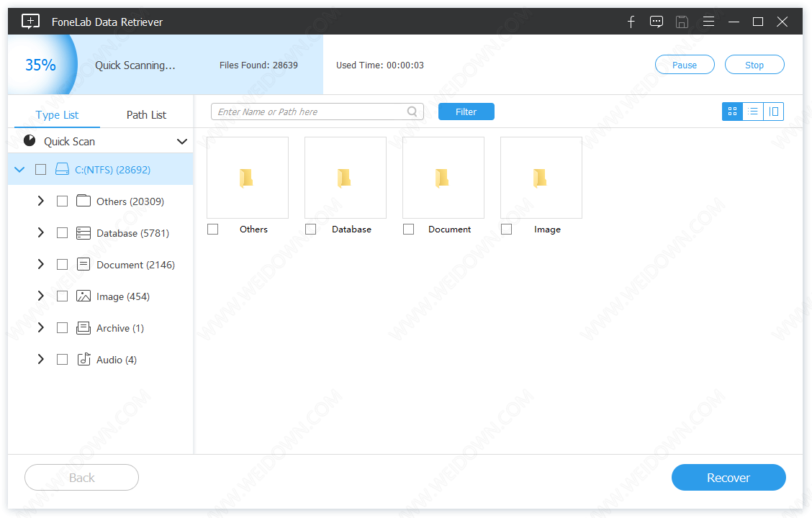This screenshot has height=518, width=812.
Task: Click the Recover button
Action: [x=728, y=477]
